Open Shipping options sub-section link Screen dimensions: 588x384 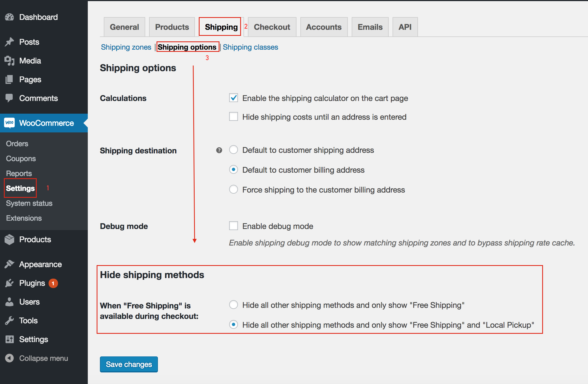coord(187,47)
